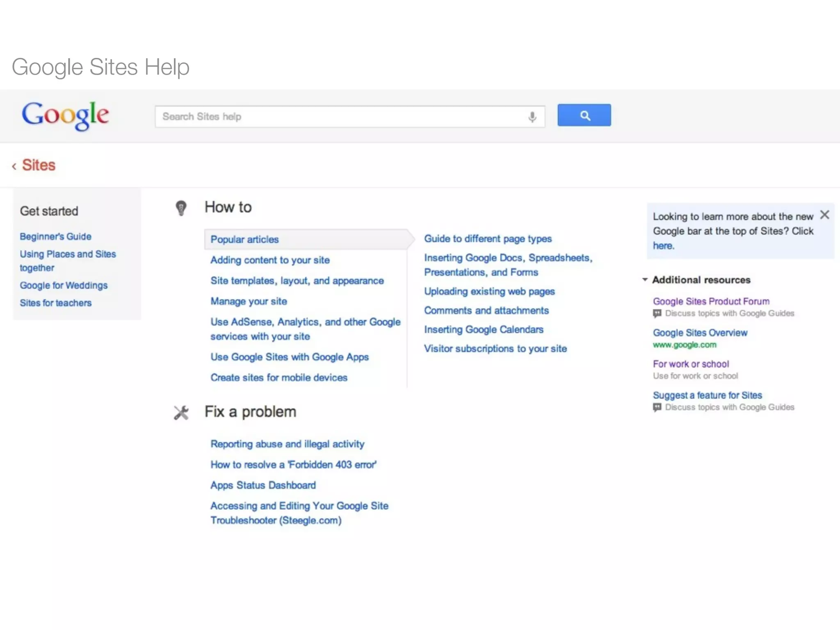Open Google Sites Product Forum

[711, 301]
